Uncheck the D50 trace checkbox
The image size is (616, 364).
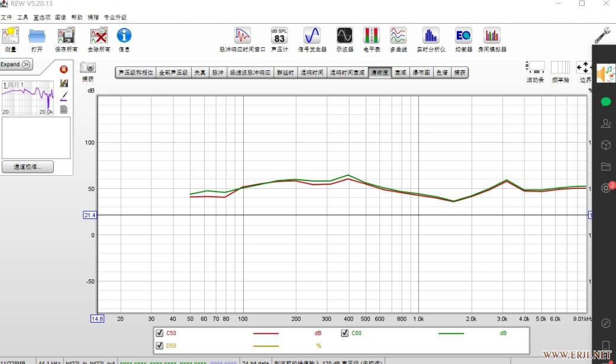(160, 346)
